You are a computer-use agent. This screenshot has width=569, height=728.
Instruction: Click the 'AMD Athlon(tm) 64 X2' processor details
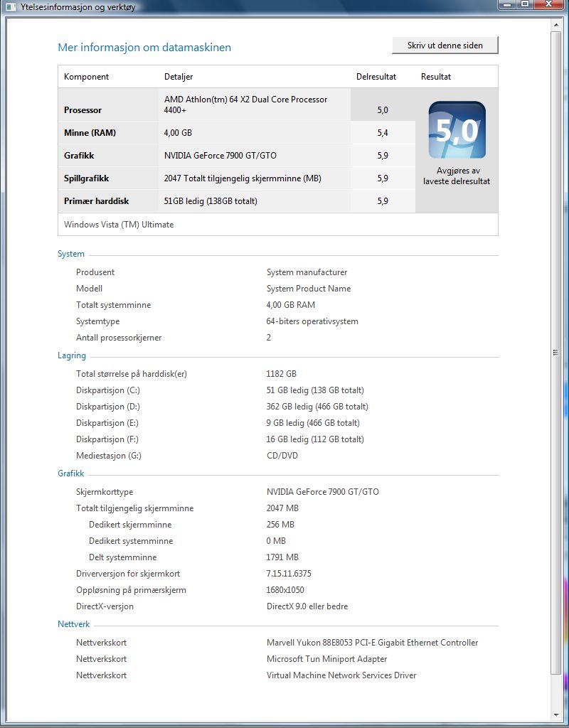245,105
